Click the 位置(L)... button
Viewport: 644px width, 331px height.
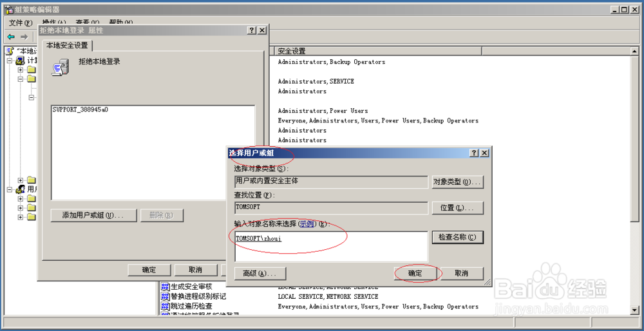(x=457, y=208)
